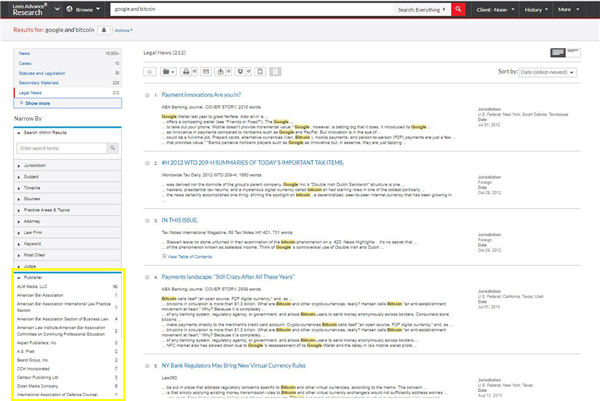
Task: Filter by Dolan Media Company
Action: point(38,386)
